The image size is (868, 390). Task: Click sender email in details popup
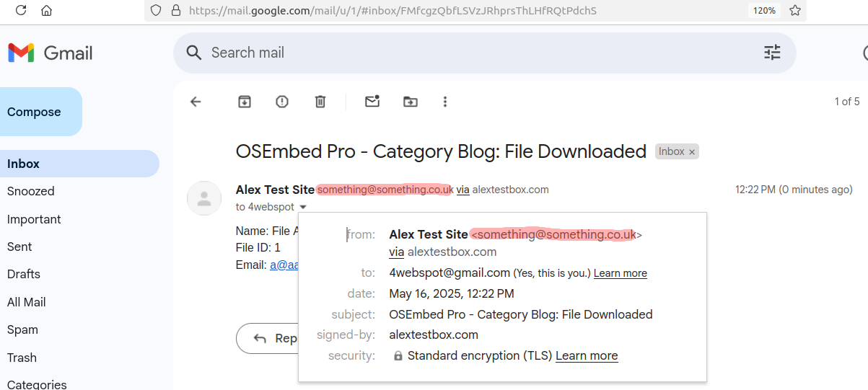[x=556, y=234]
